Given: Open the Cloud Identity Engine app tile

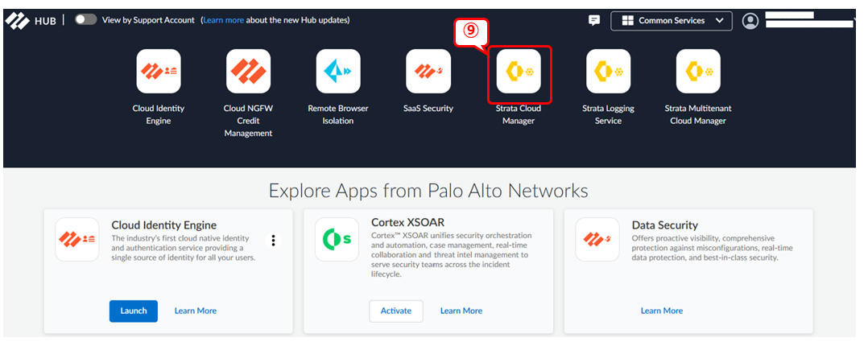Looking at the screenshot, I should (159, 72).
